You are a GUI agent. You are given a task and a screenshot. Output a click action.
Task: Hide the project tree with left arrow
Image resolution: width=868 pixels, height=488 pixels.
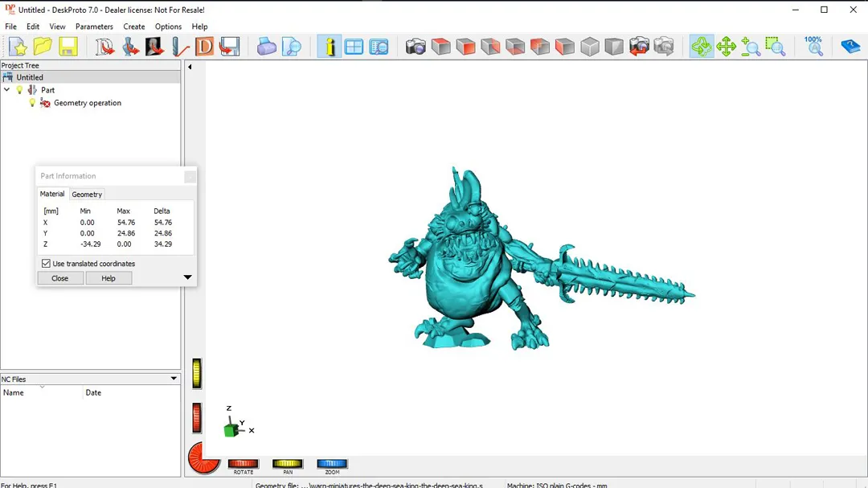[x=190, y=67]
